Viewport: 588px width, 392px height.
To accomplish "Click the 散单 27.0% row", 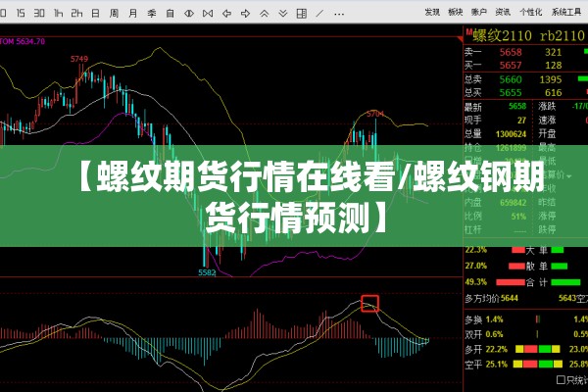I will pos(516,266).
